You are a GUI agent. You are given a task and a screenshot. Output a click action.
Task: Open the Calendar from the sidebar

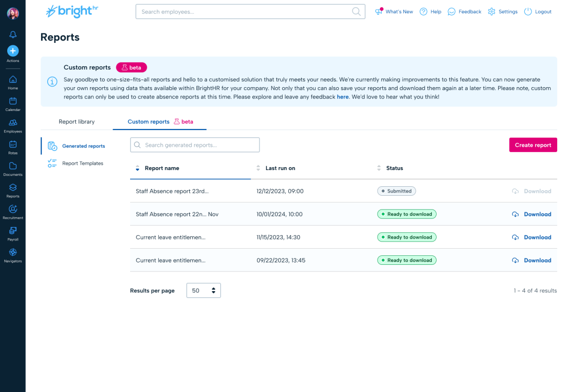[13, 102]
